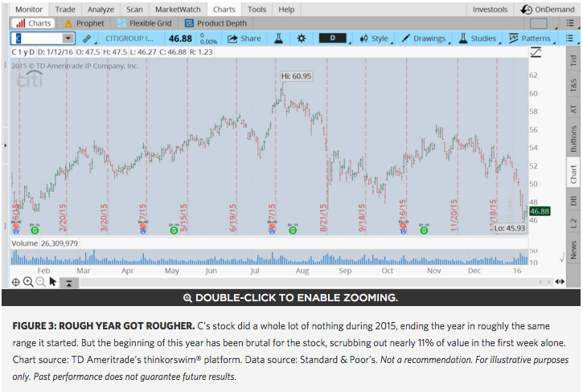Go to the Tools tab
Screen dimensions: 583x392
pyautogui.click(x=257, y=10)
